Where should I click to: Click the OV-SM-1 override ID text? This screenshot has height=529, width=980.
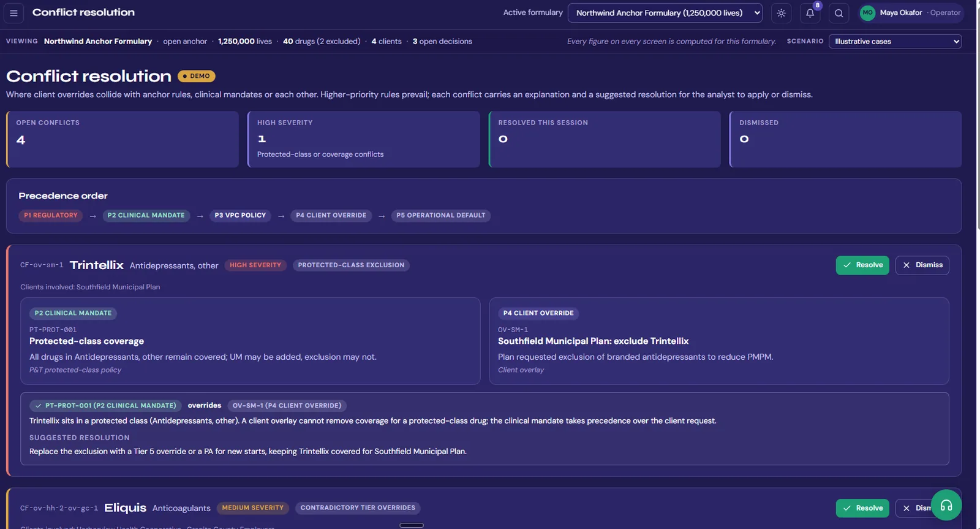(513, 330)
